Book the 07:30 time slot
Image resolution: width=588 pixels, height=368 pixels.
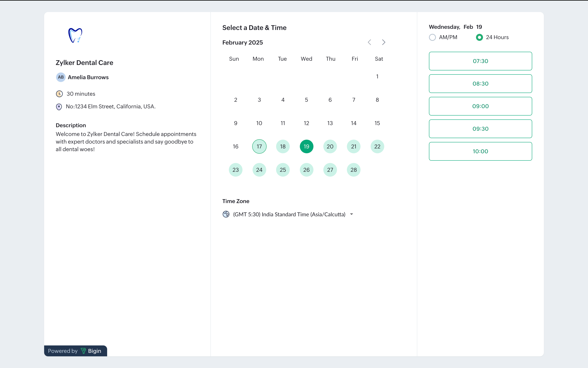pos(480,61)
